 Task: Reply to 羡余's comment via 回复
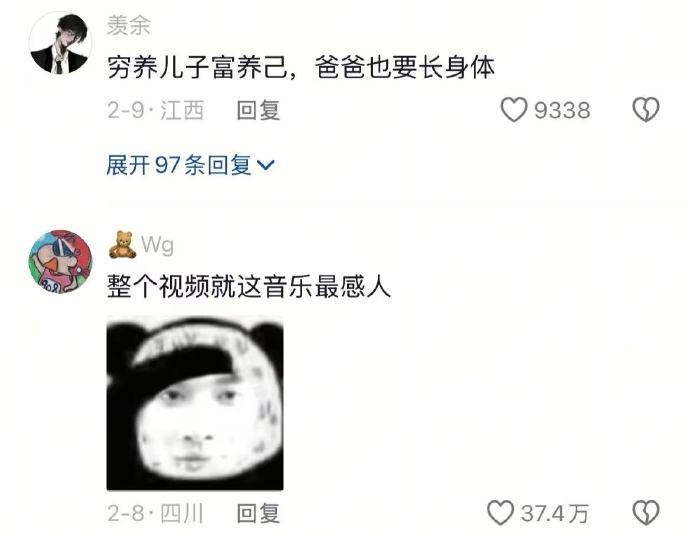pos(258,110)
